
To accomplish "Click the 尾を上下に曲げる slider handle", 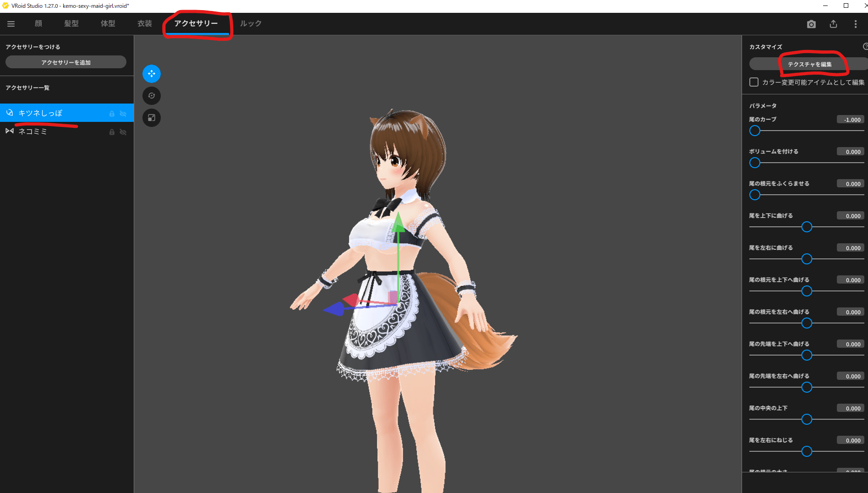I will (807, 227).
